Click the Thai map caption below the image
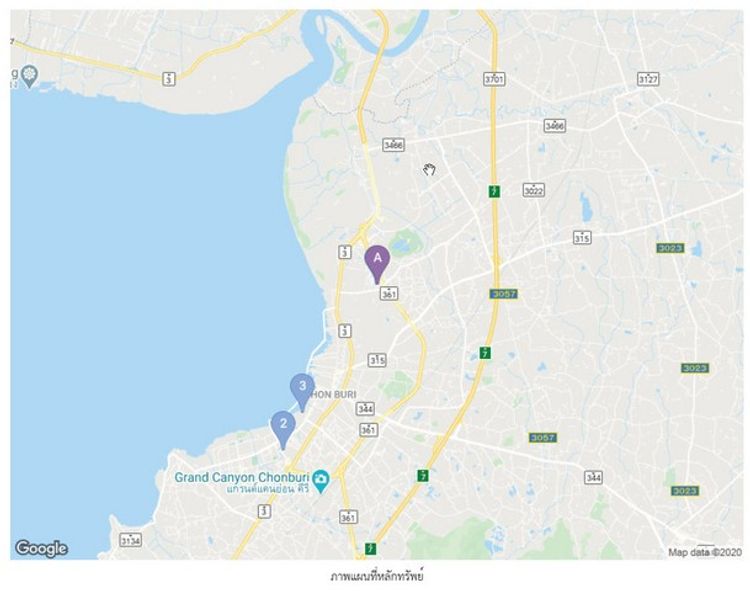The width and height of the screenshot is (750, 591). click(x=377, y=576)
